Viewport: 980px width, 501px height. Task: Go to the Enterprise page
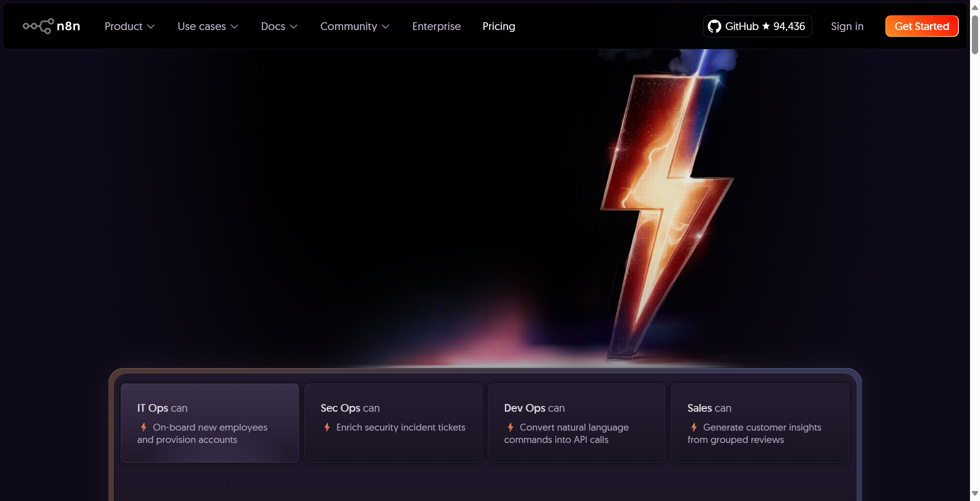coord(436,26)
